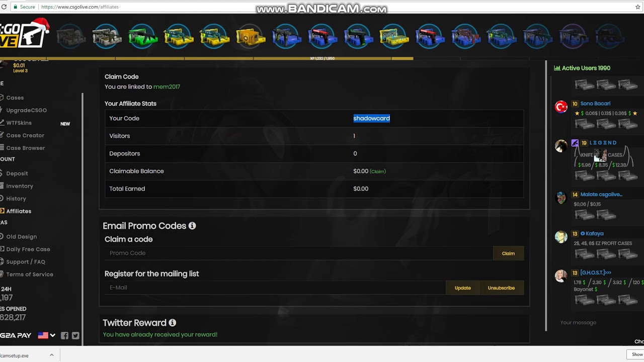Open the G.H.O.S.T. user's chat avatar
The image size is (644, 362).
tap(561, 276)
